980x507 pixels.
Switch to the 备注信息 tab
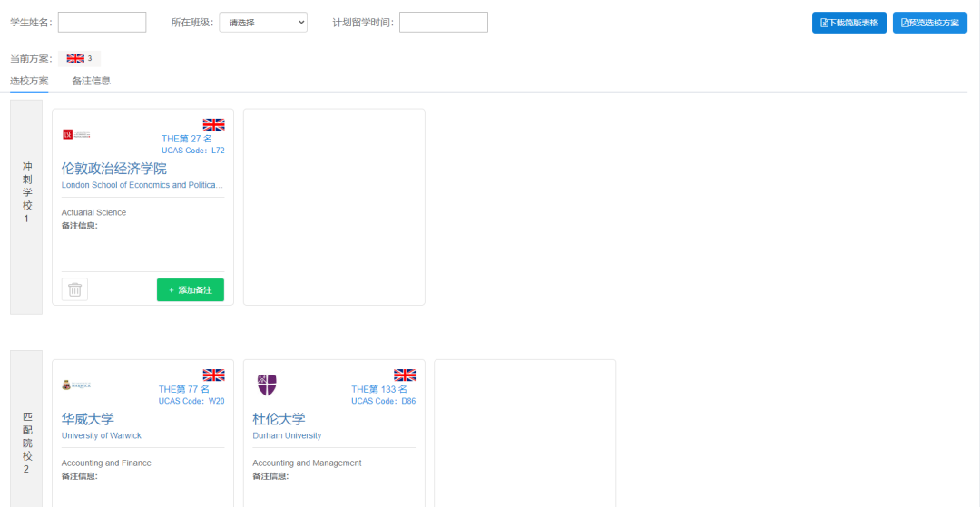pos(92,81)
